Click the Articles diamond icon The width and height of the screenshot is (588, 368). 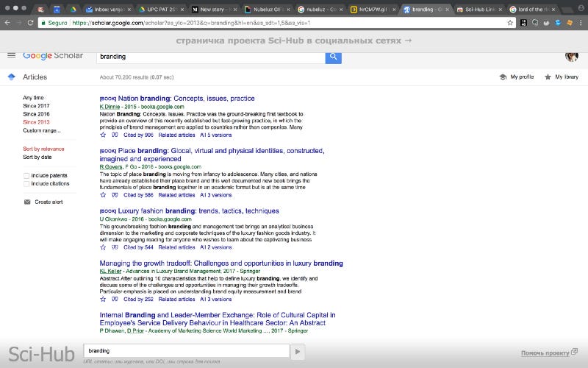point(12,77)
